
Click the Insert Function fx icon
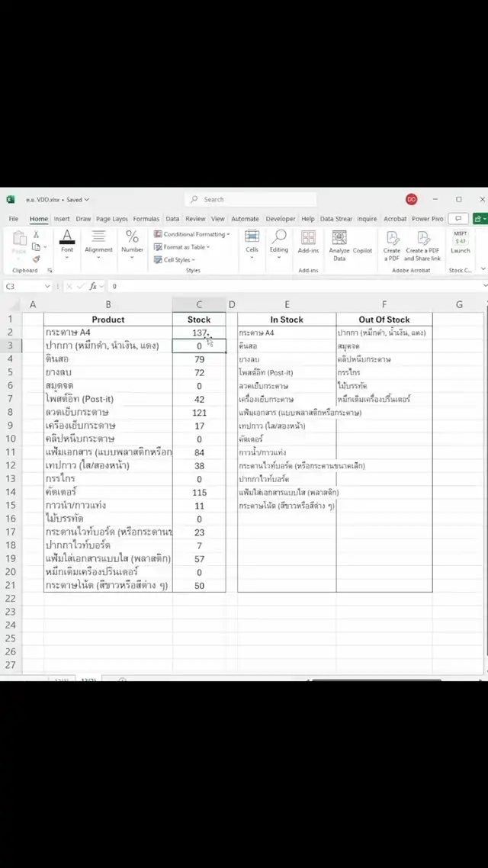coord(93,286)
